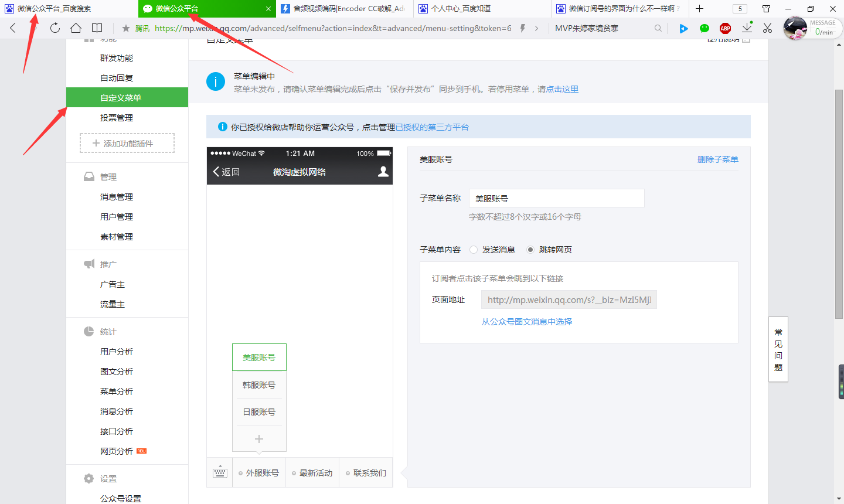Screen dimensions: 844x504
Task: Select 发送消息 radio option
Action: coord(474,250)
